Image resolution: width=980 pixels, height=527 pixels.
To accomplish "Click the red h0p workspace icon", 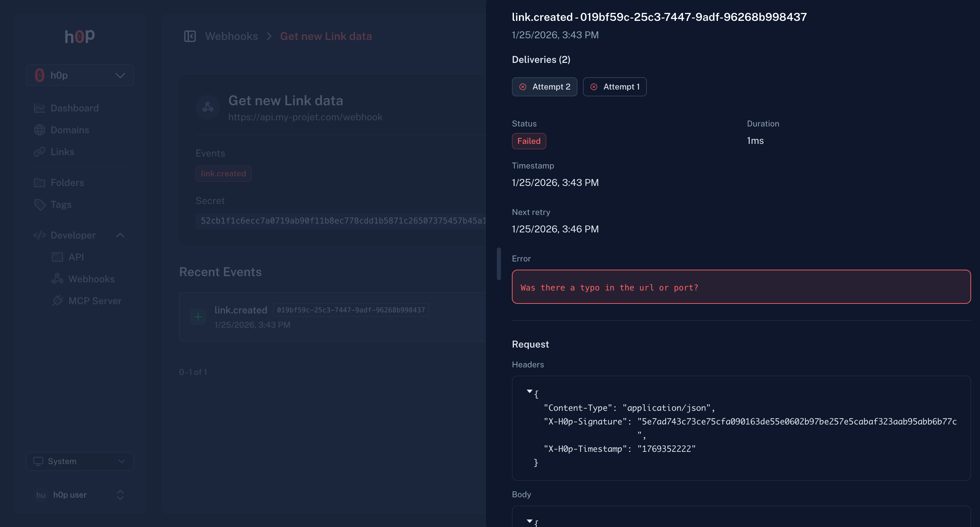I will (x=39, y=75).
